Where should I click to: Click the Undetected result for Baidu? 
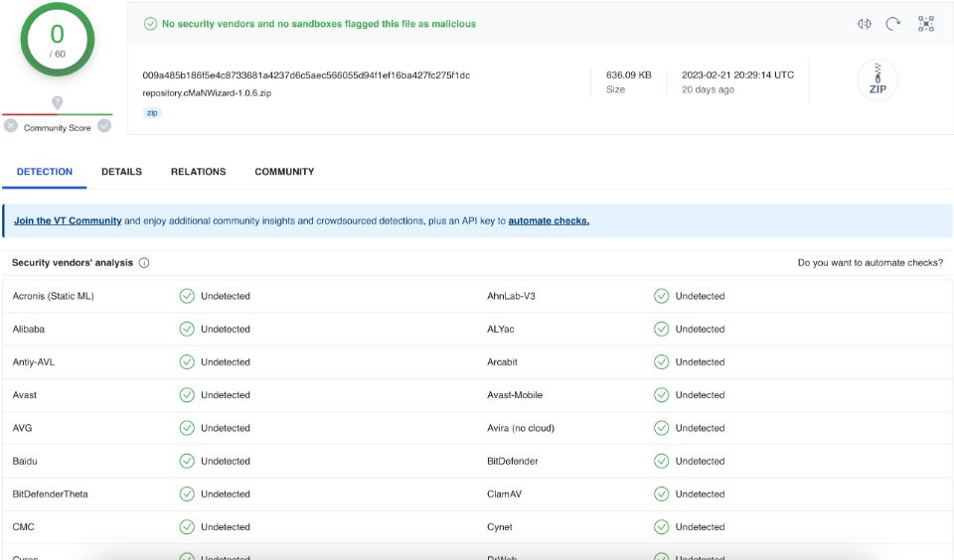[226, 461]
